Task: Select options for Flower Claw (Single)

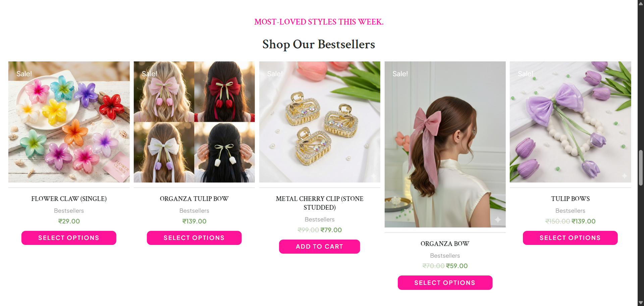Action: [69, 238]
